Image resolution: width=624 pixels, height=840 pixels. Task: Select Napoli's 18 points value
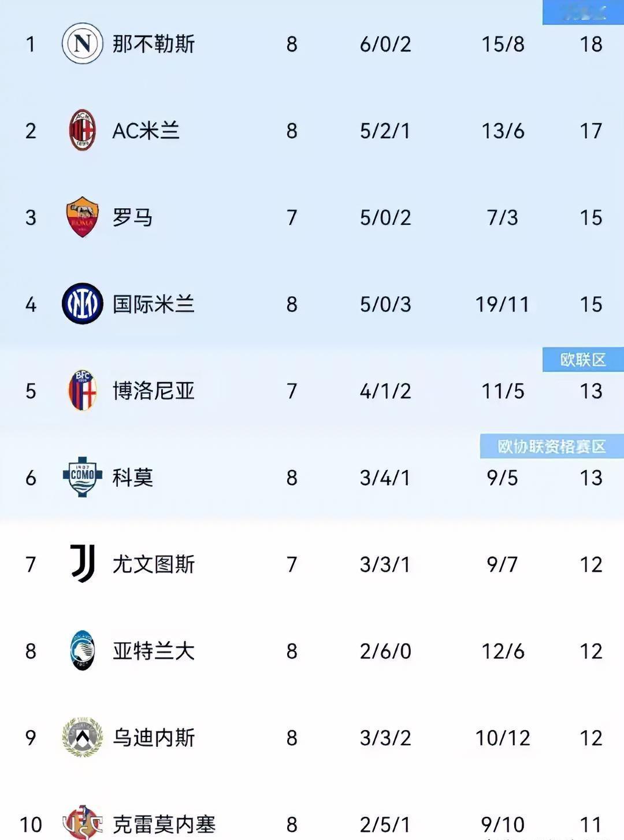pos(591,44)
